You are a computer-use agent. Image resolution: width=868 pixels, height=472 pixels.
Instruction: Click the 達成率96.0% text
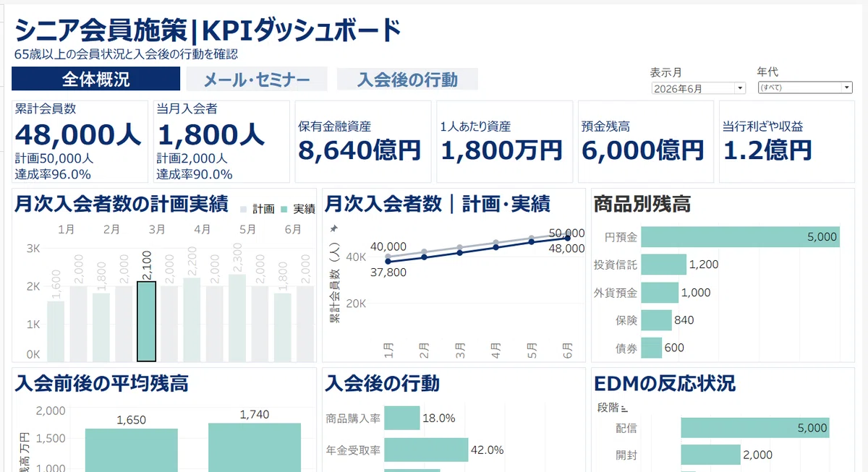pos(53,174)
